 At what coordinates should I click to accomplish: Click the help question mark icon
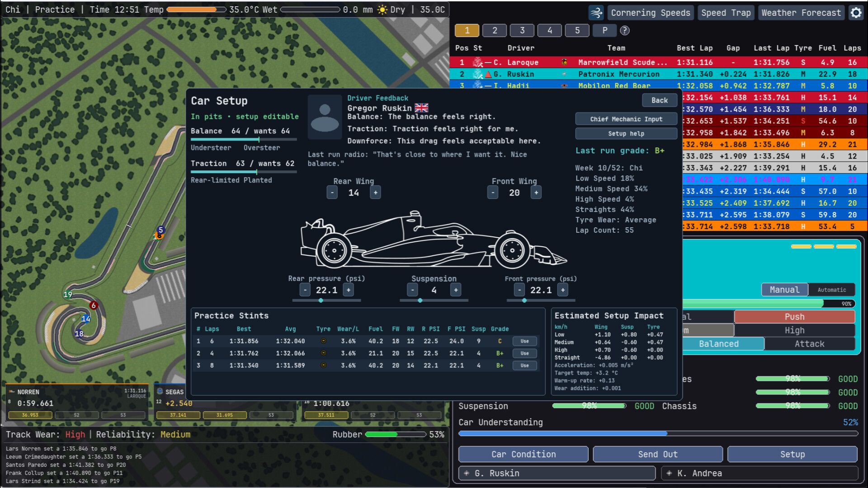pos(625,30)
